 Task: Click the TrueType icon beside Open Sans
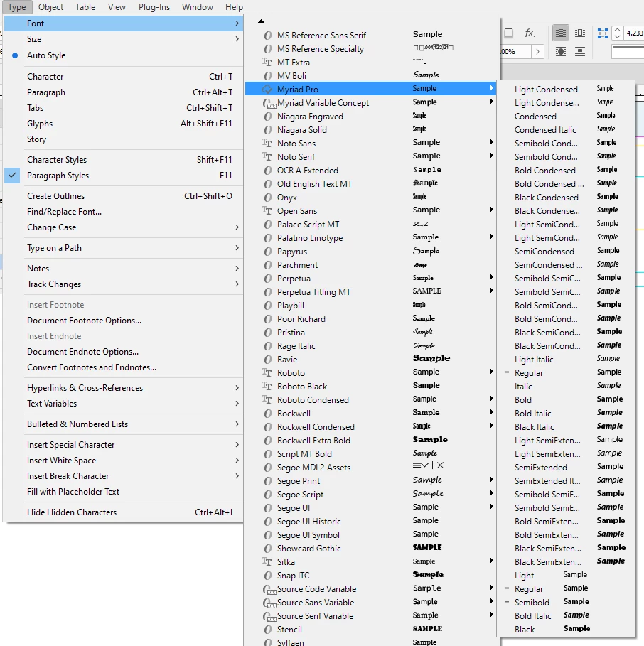point(267,211)
